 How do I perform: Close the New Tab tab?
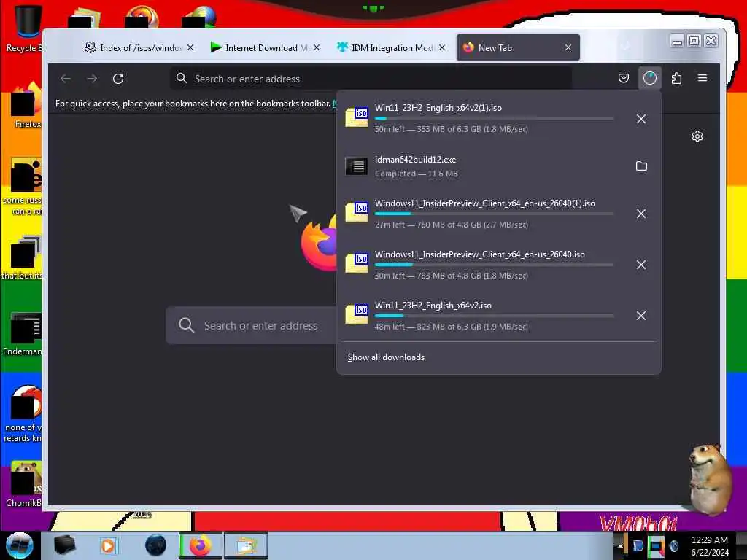click(x=568, y=47)
